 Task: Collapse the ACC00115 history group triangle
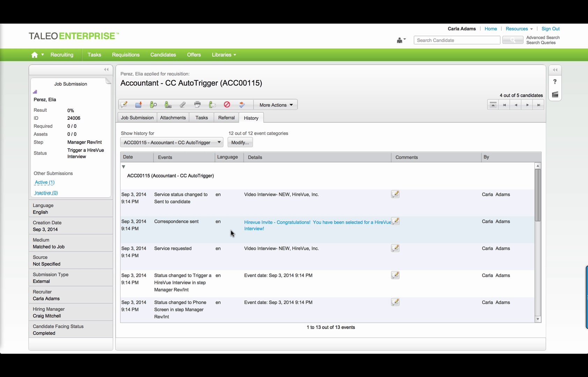tap(124, 167)
